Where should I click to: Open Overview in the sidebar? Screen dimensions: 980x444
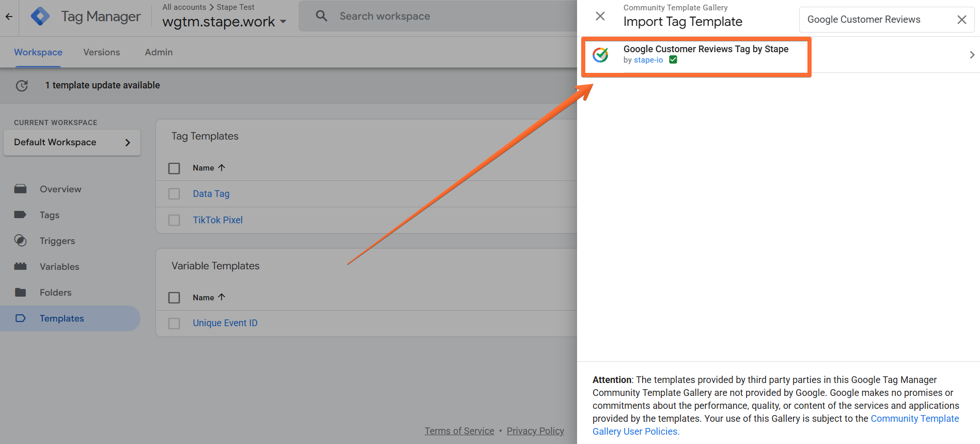(x=60, y=189)
